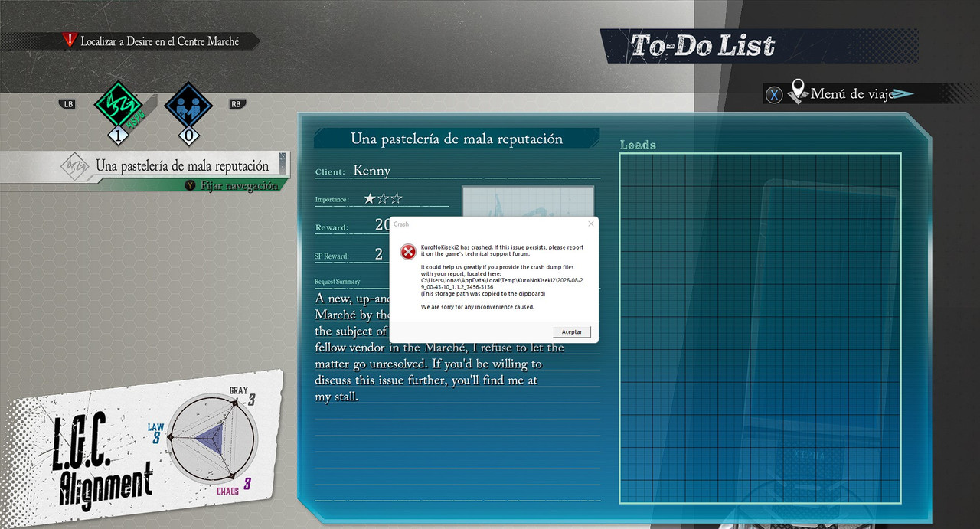Viewport: 980px width, 529px height.
Task: Click the connection quest counter showing 0
Action: click(x=188, y=136)
